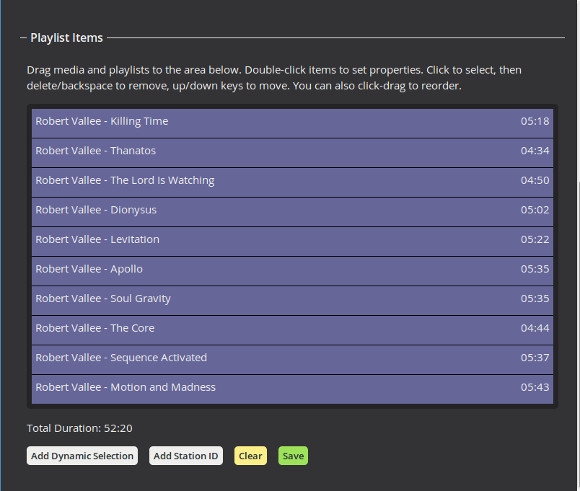Select The Core playlist item

click(292, 330)
